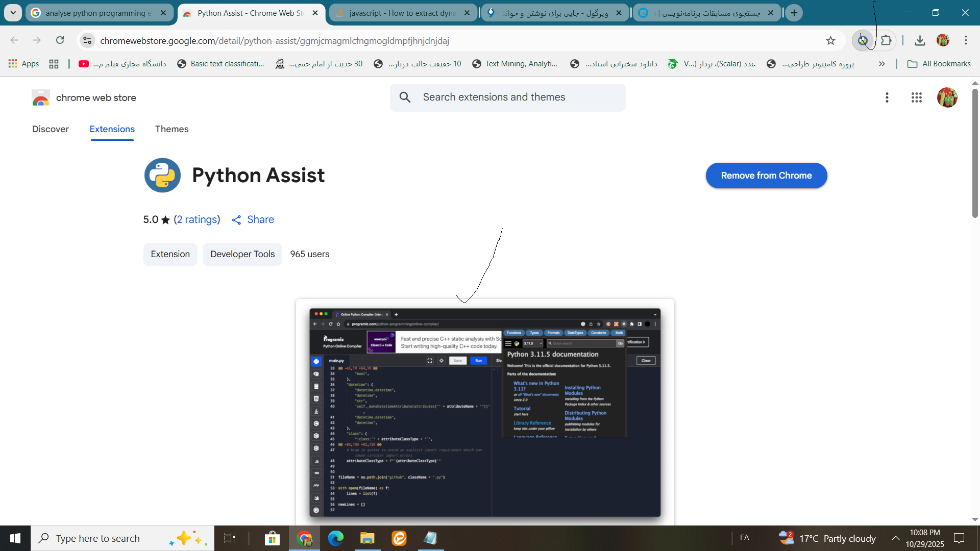Open the 2 ratings link
The height and width of the screenshot is (551, 980).
(197, 219)
